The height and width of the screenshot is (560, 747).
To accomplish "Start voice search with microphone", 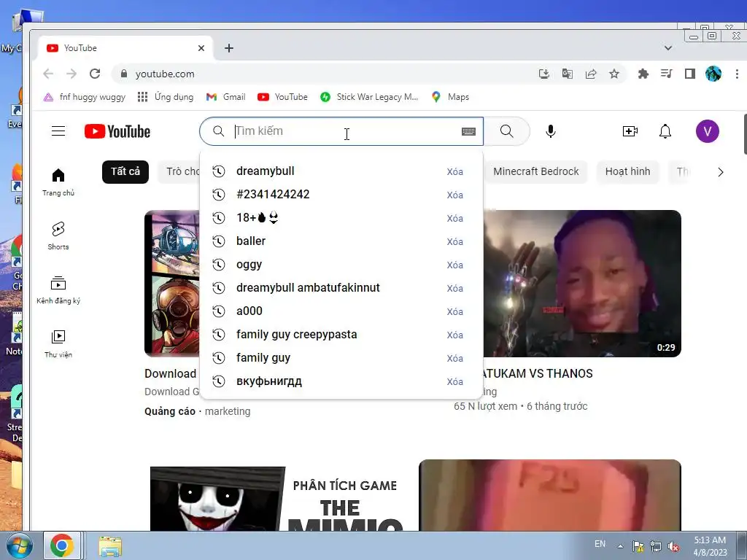I will coord(550,131).
